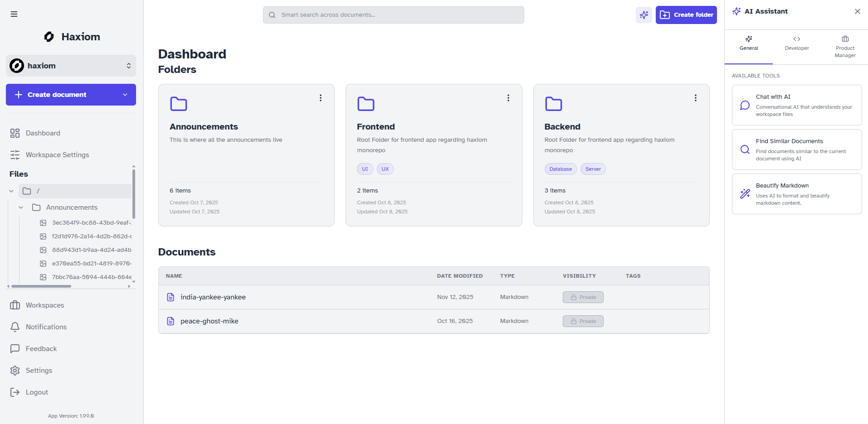The image size is (868, 424).
Task: Open the Create document dropdown chevron
Action: click(125, 95)
